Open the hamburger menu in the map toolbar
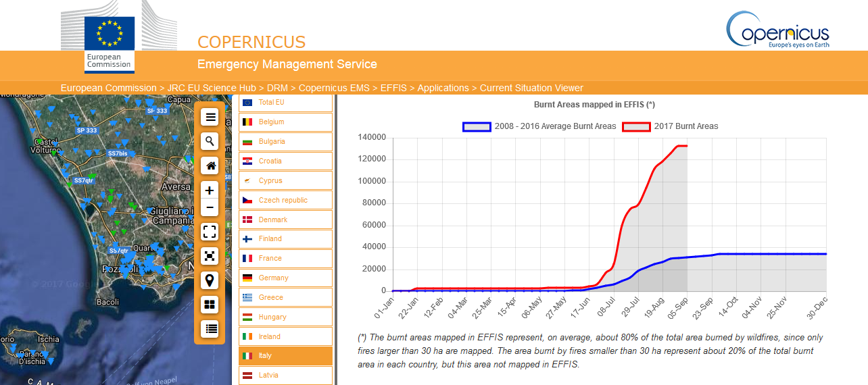The height and width of the screenshot is (385, 868). [210, 117]
